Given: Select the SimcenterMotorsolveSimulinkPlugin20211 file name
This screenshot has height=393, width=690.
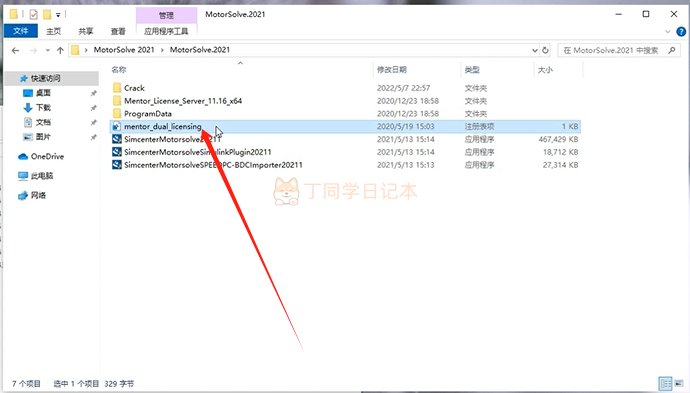Looking at the screenshot, I should (198, 152).
